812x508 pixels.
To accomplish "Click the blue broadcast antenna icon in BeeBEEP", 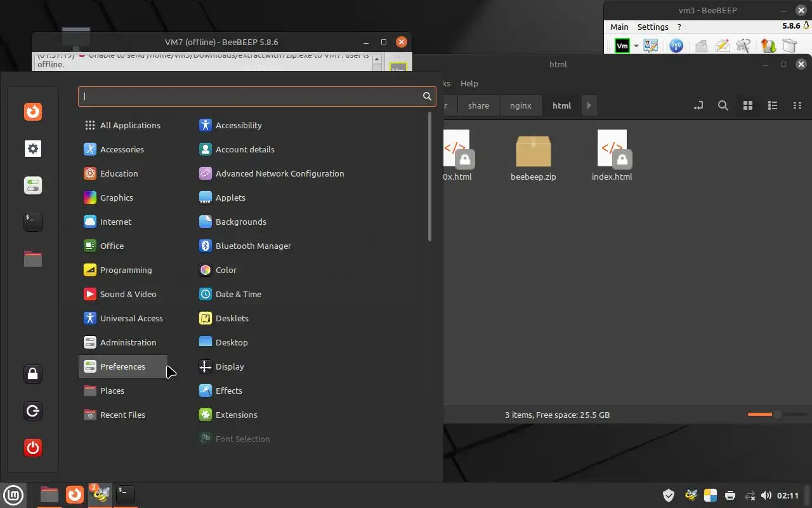I will [676, 46].
